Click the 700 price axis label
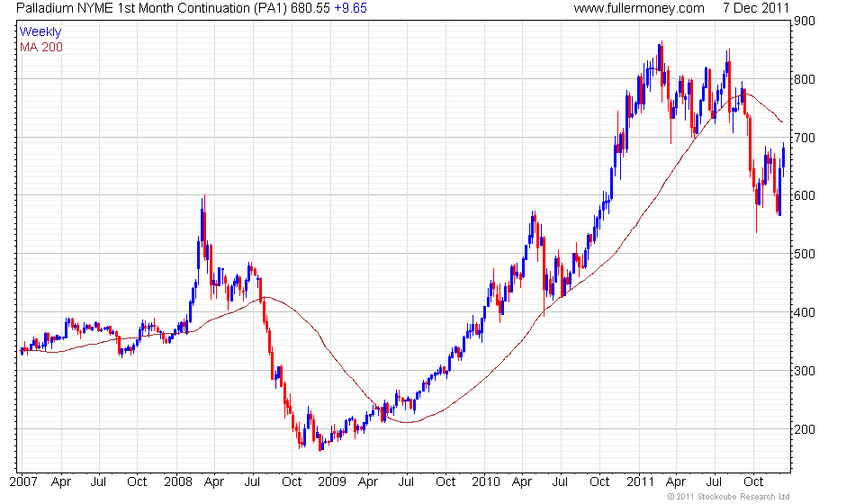Image resolution: width=864 pixels, height=504 pixels. pos(805,138)
